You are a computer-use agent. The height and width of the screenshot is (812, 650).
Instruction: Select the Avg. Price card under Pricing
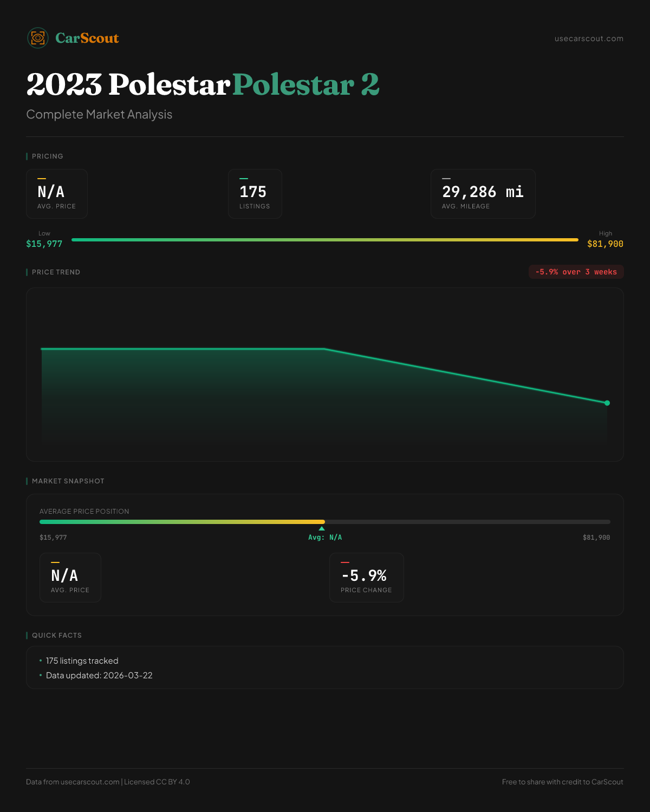[x=57, y=194]
